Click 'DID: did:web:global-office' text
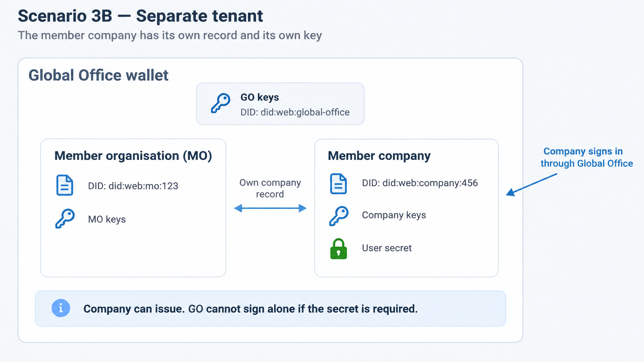 coord(295,112)
